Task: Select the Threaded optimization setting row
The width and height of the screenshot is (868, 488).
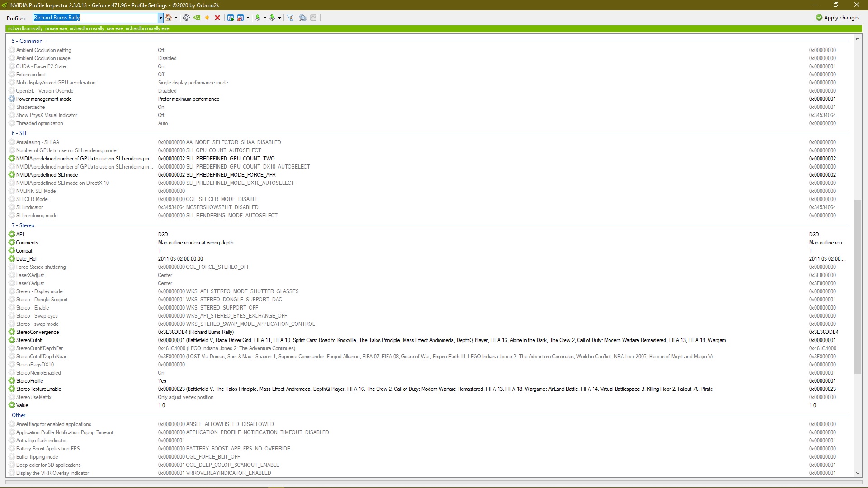Action: tap(40, 123)
